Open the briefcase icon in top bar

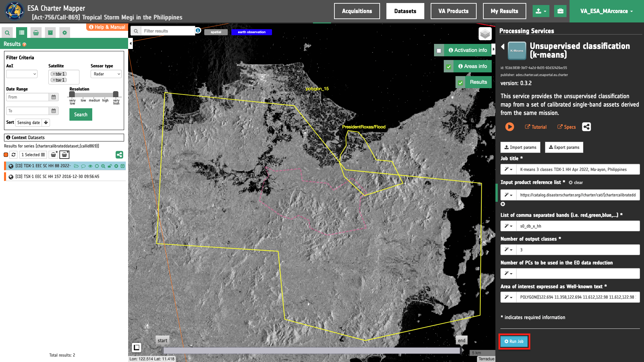[x=560, y=11]
